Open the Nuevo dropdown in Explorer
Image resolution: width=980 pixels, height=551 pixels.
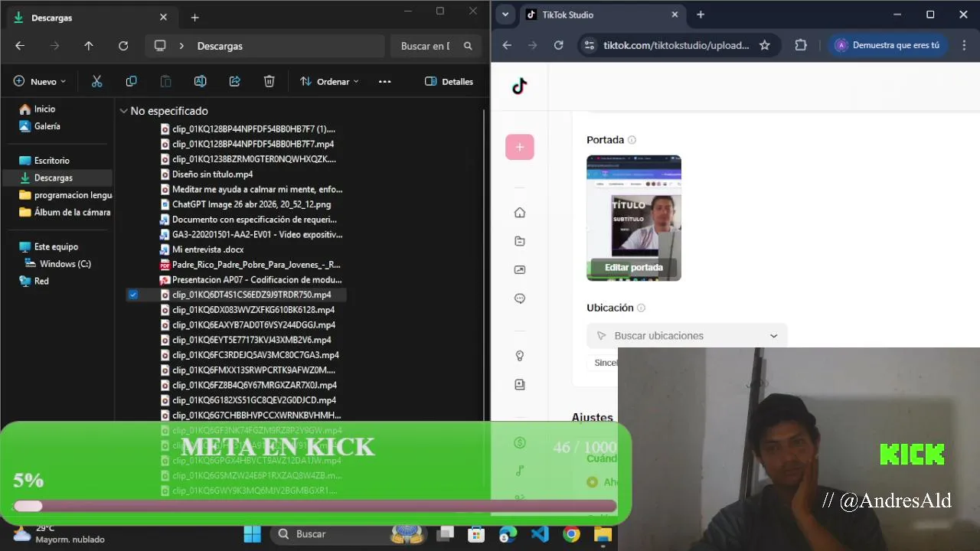39,81
